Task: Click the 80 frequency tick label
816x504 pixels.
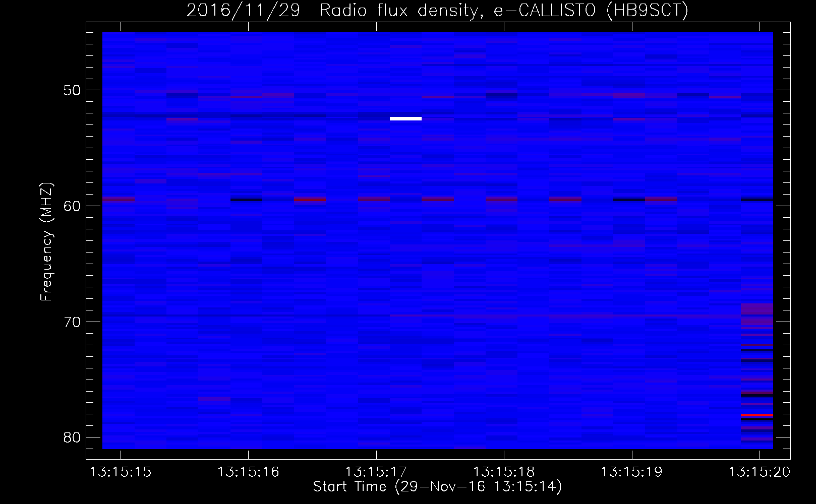Action: pos(72,437)
